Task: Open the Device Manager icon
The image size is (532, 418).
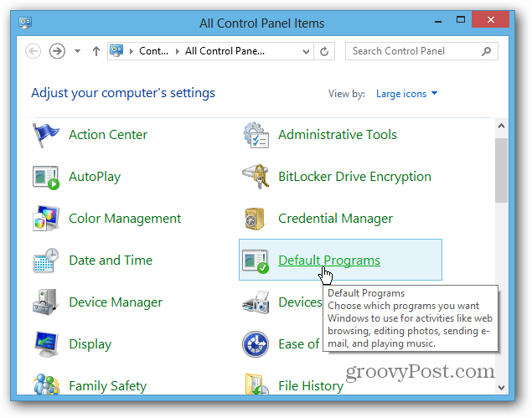Action: coord(46,302)
